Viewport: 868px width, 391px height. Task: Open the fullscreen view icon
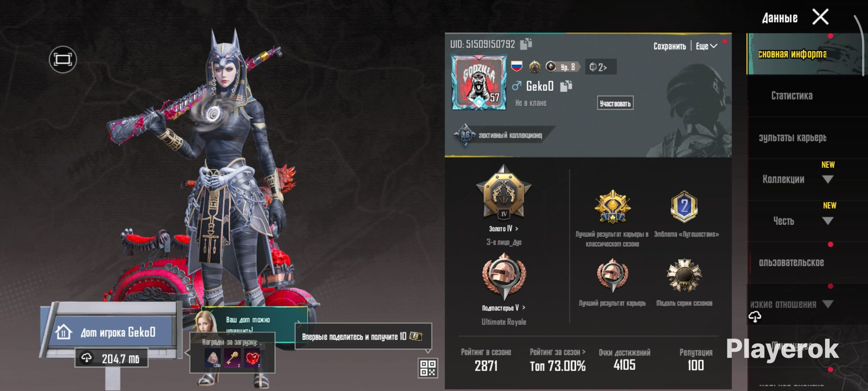(63, 59)
